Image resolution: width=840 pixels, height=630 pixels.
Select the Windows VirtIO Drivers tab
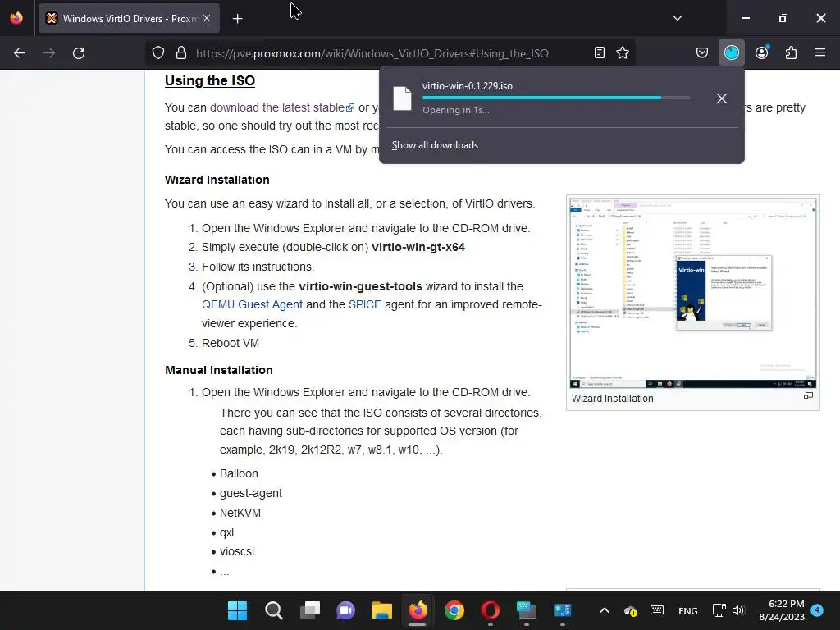pyautogui.click(x=129, y=18)
